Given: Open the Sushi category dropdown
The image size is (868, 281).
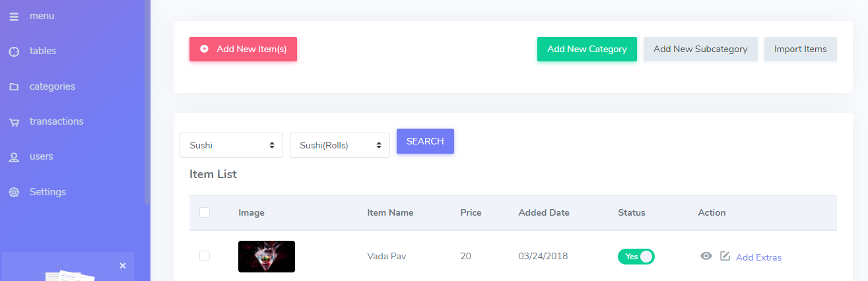Looking at the screenshot, I should click(231, 145).
